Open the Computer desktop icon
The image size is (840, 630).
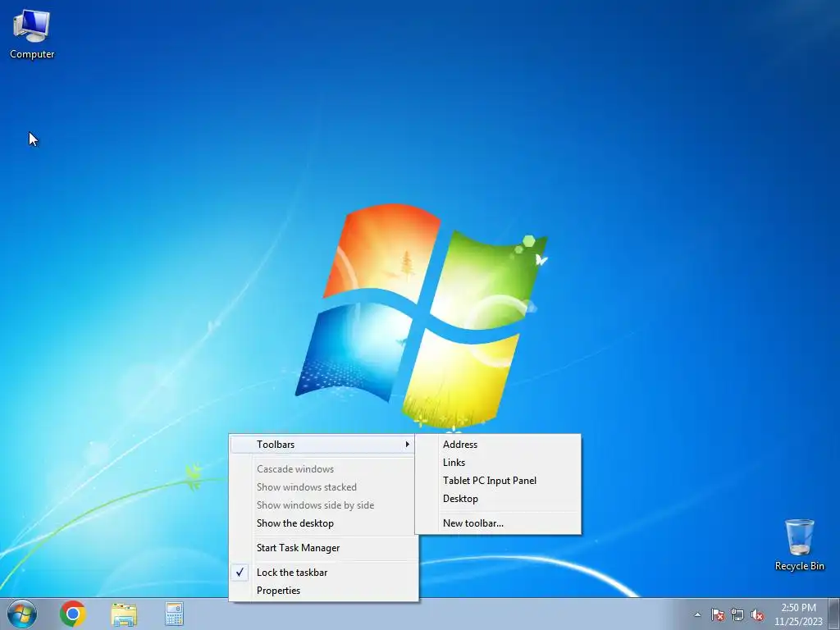[32, 34]
